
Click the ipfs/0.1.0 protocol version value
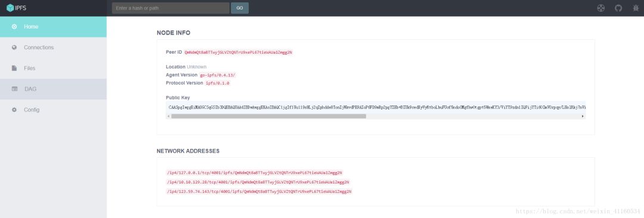click(x=217, y=83)
